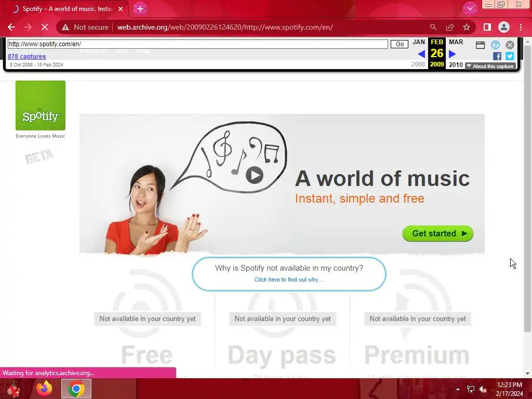The image size is (532, 399).
Task: Click 'Click here to find out why…' link
Action: (289, 280)
